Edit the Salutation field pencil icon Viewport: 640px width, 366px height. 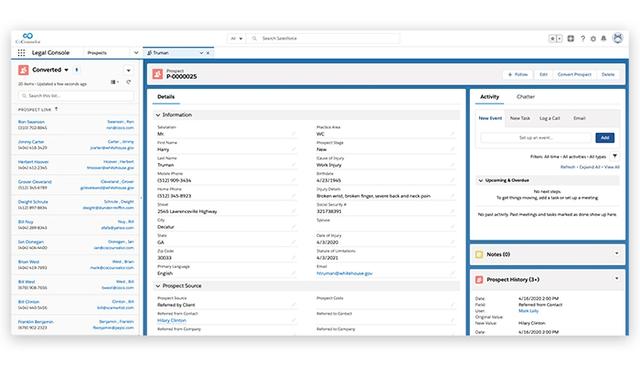[293, 133]
